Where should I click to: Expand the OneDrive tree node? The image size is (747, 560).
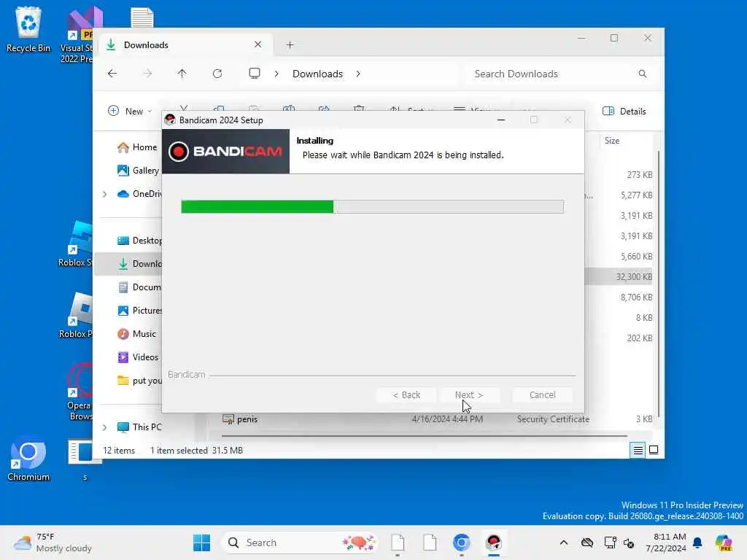[x=104, y=194]
